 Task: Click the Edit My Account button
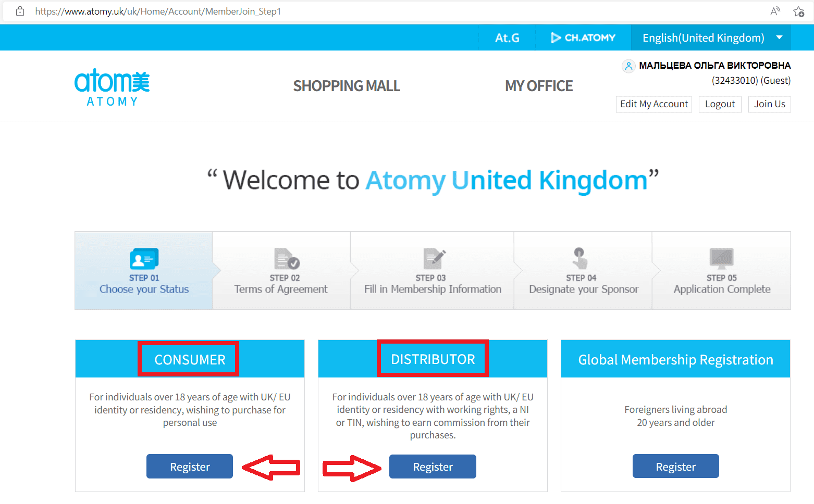click(654, 104)
